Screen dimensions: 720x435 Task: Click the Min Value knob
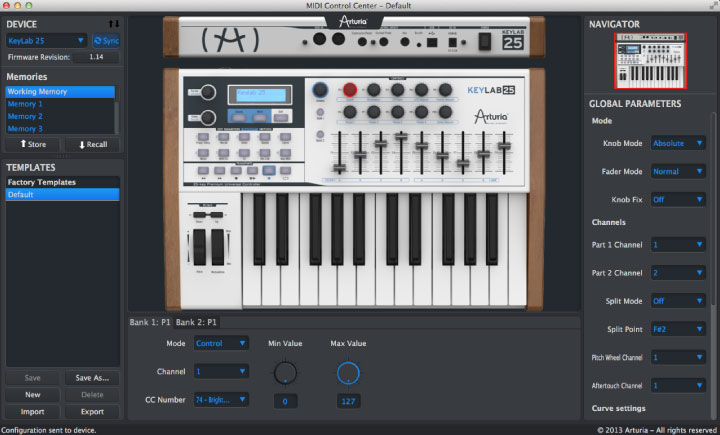click(x=285, y=373)
